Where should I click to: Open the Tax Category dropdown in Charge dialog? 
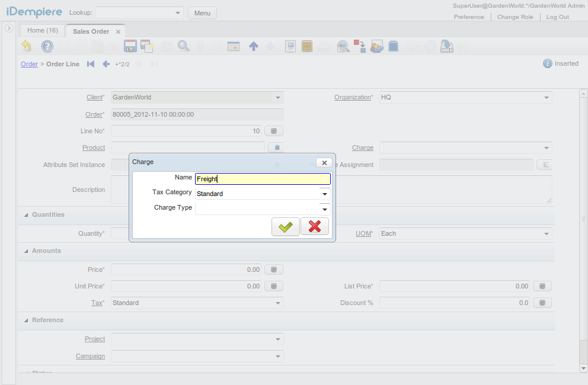tap(324, 194)
